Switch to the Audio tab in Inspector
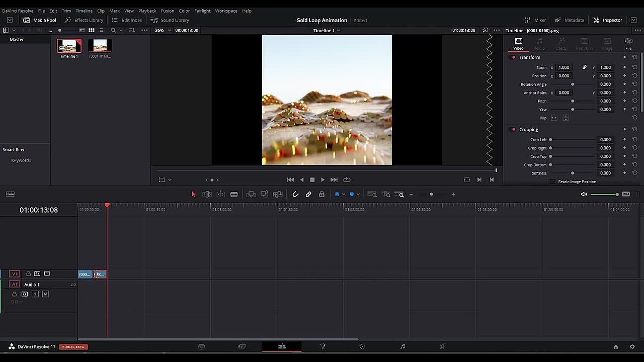 point(539,44)
